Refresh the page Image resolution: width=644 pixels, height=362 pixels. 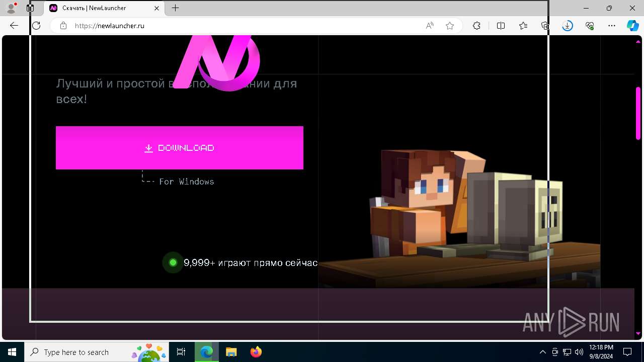point(36,26)
